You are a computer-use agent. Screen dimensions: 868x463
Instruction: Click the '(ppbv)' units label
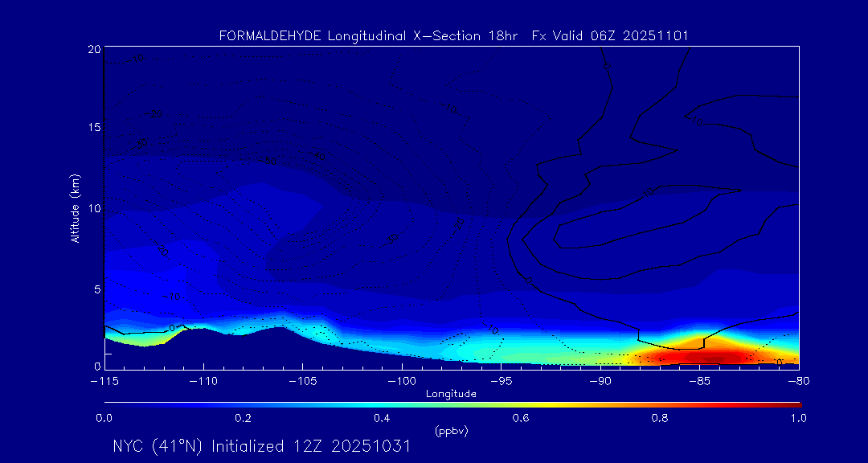tap(451, 432)
